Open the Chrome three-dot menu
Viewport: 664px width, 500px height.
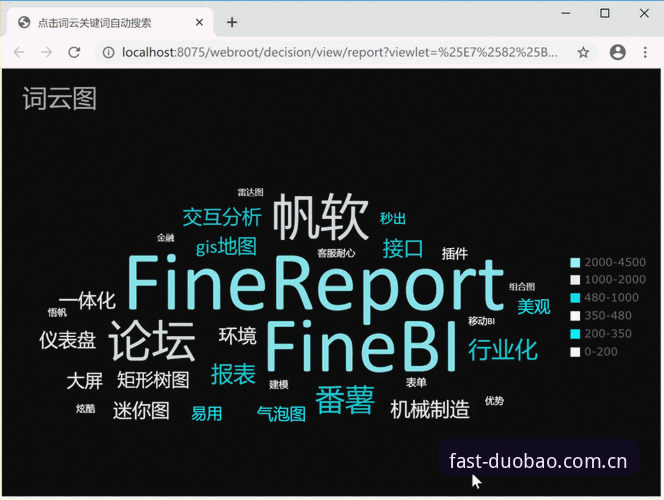[645, 52]
